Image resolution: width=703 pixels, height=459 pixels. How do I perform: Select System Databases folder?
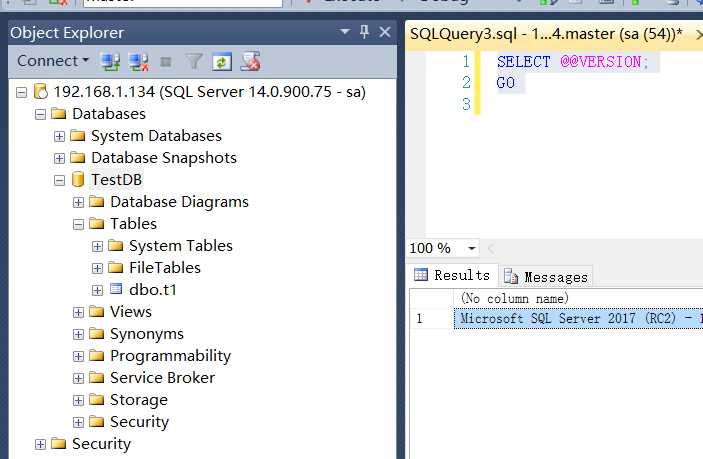(x=156, y=136)
